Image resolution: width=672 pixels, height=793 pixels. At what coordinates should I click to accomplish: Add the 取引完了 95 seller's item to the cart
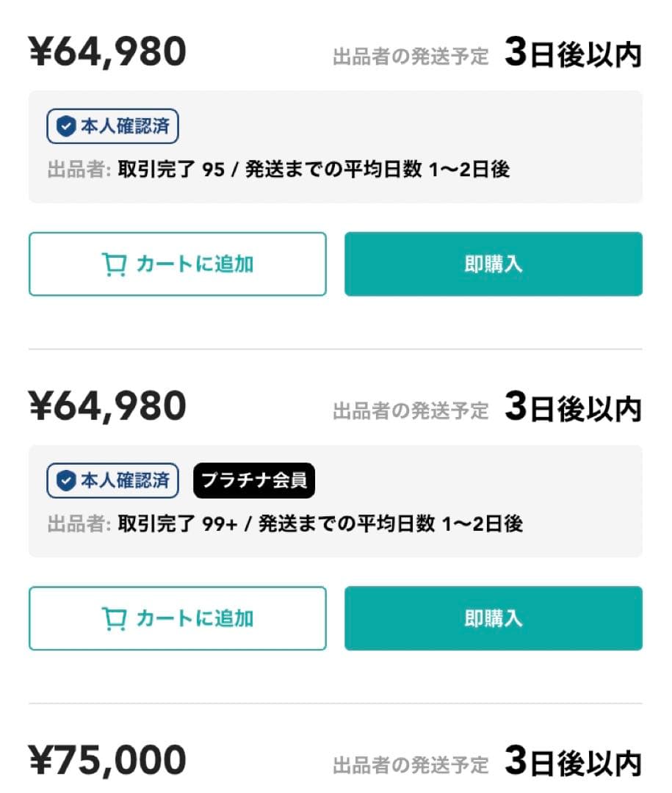(x=177, y=264)
